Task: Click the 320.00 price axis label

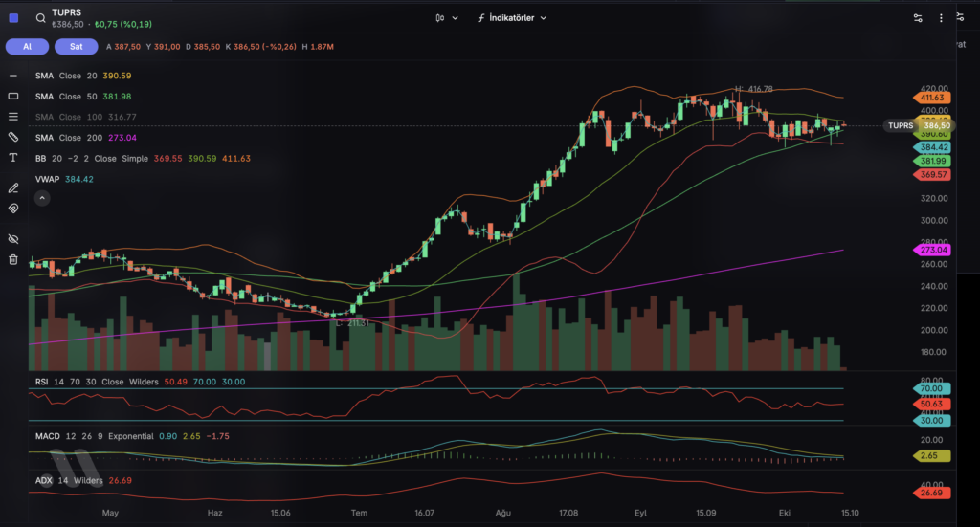Action: click(x=934, y=199)
